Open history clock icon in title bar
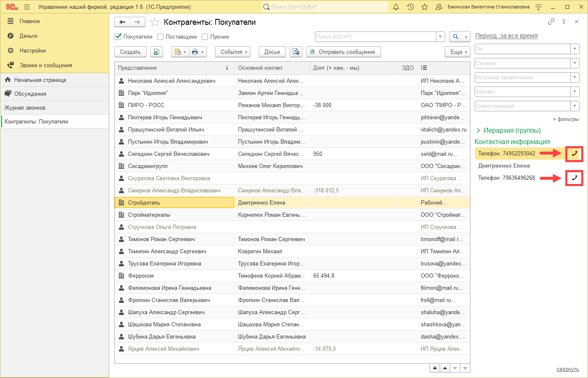The height and width of the screenshot is (378, 588). click(x=410, y=7)
